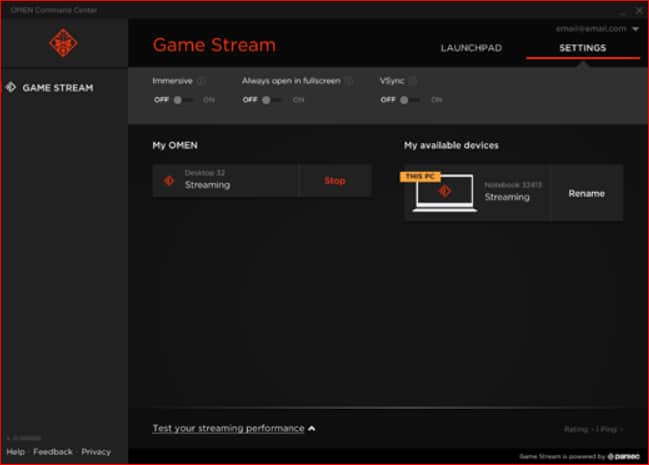Expand Test your streaming performance arrow

click(312, 428)
